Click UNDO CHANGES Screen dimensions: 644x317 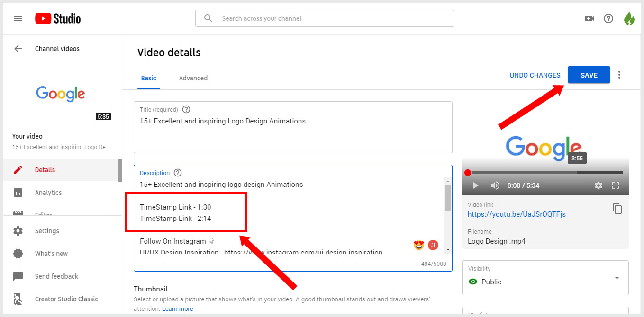[x=535, y=75]
